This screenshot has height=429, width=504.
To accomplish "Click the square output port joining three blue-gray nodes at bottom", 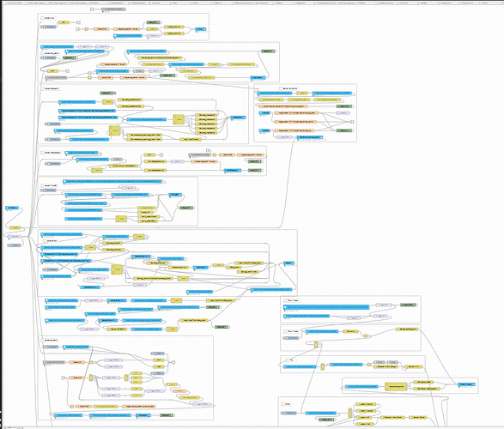I will (x=173, y=362).
